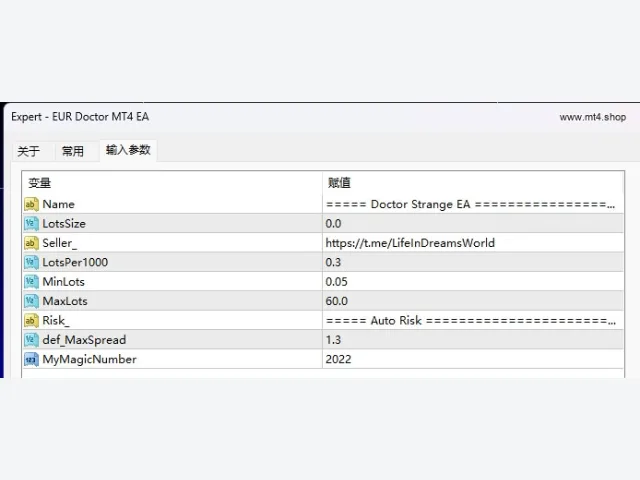
Task: Click the integer icon beside MyMagicNumber
Action: pyautogui.click(x=31, y=359)
